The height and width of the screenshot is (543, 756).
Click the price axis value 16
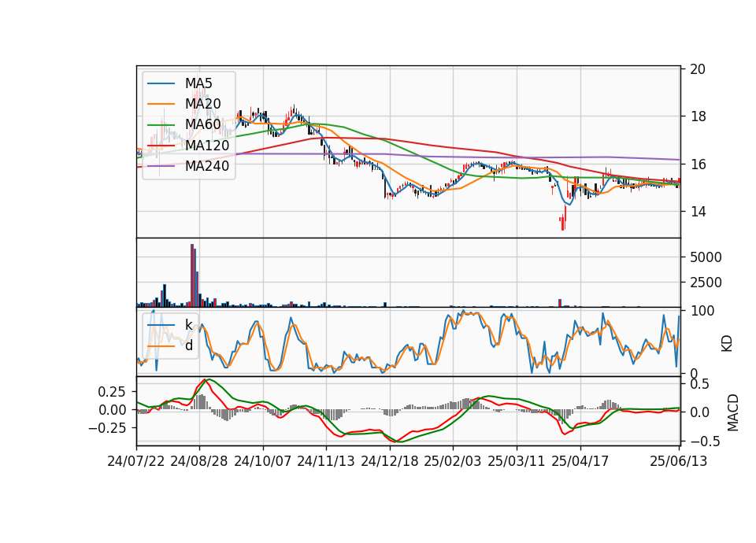(697, 164)
